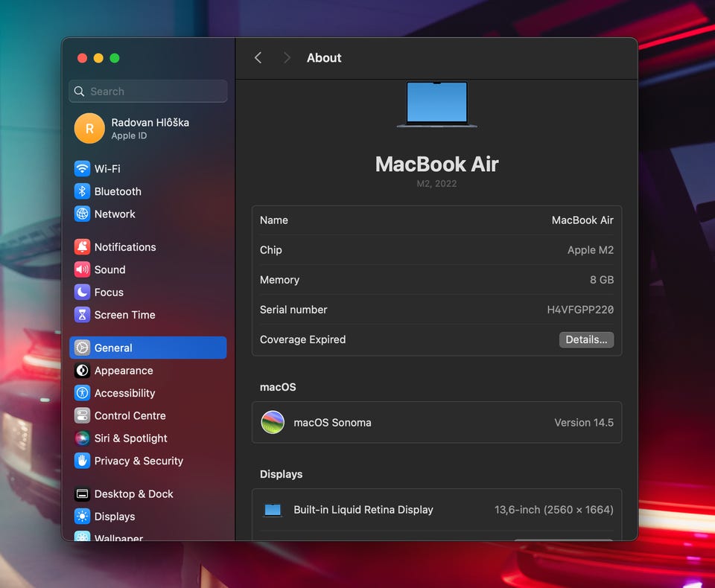
Task: Click Coverage Expired label
Action: tap(303, 339)
